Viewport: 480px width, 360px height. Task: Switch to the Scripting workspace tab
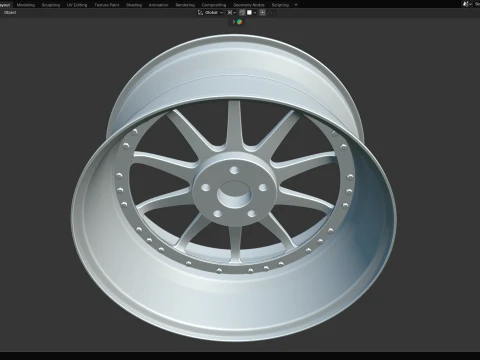[280, 5]
